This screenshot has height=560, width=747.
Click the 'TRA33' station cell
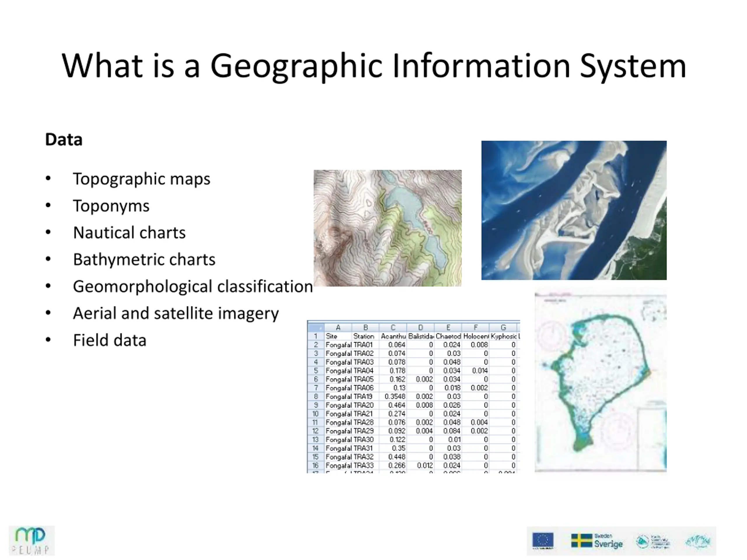click(x=365, y=466)
